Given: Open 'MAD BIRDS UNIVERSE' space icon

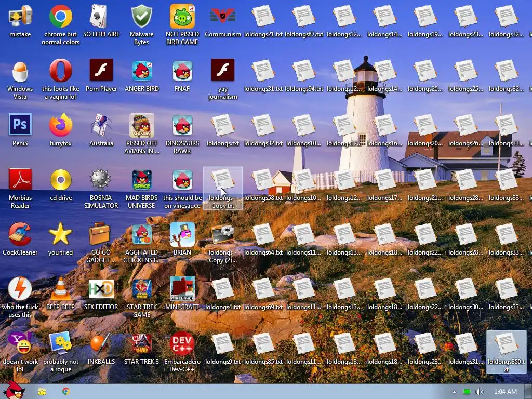Looking at the screenshot, I should click(141, 180).
